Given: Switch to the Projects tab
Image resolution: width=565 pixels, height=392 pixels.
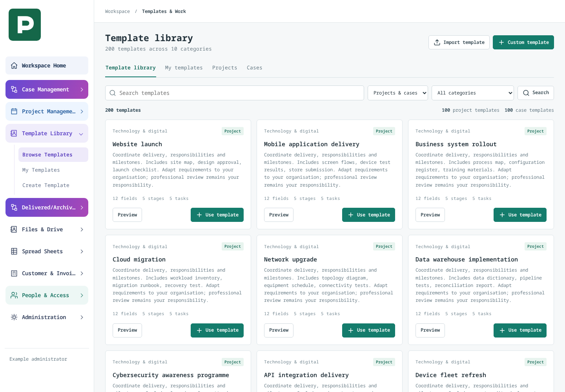Looking at the screenshot, I should pos(225,68).
